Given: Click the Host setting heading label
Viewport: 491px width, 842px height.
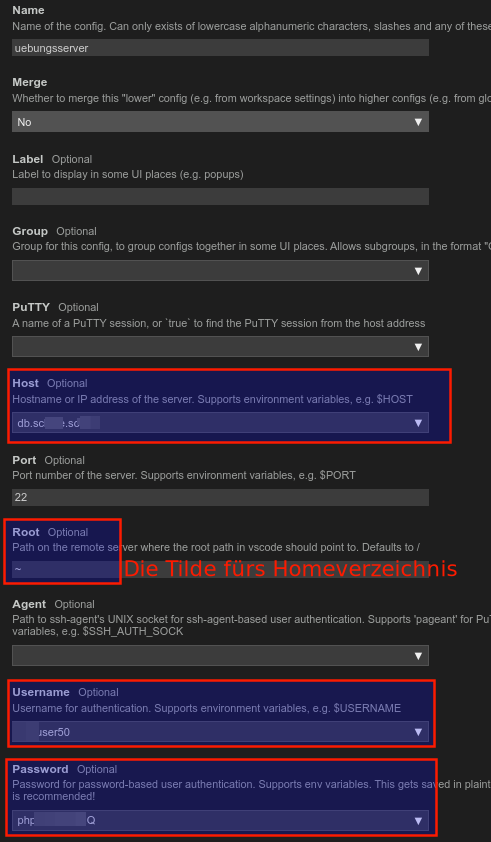Looking at the screenshot, I should point(25,383).
